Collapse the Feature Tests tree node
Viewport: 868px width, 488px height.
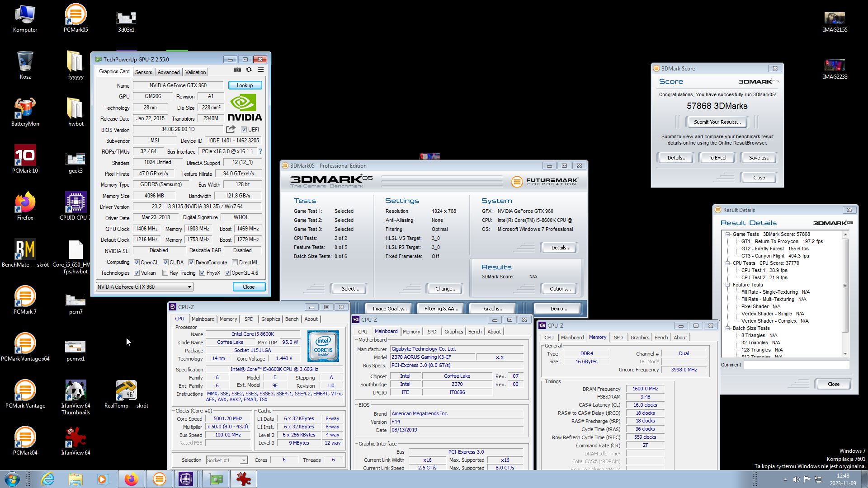point(728,285)
